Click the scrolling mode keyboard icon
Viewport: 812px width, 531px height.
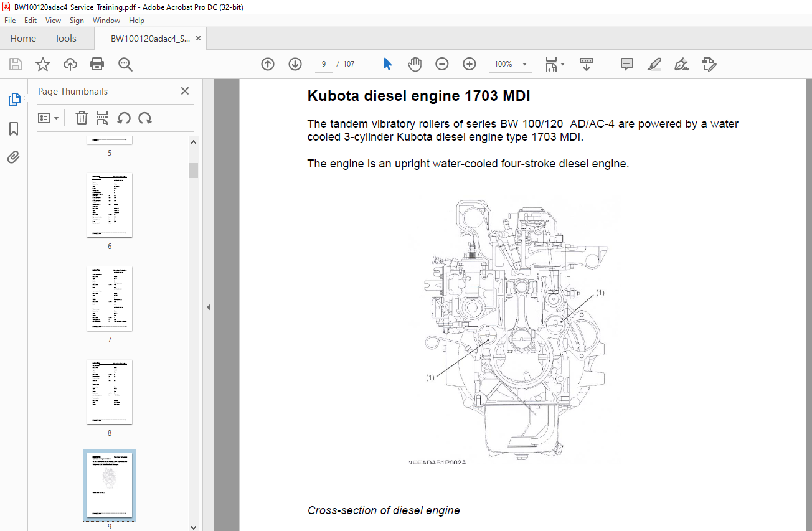tap(587, 64)
